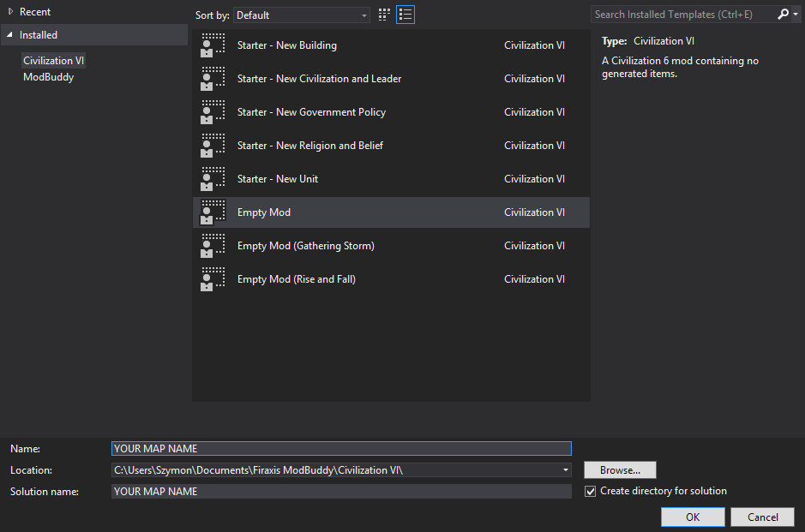Click the Name input field
Image resolution: width=805 pixels, height=532 pixels.
pos(341,448)
